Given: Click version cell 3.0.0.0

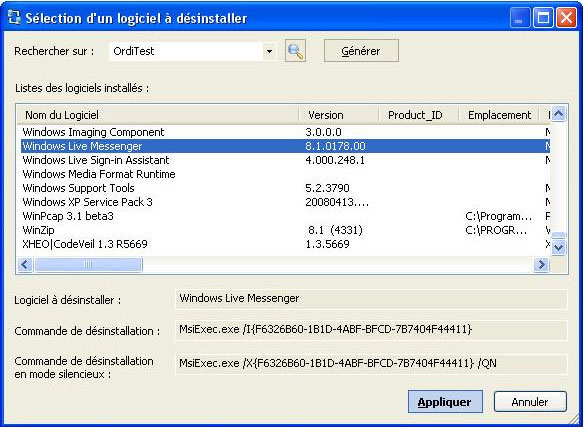Looking at the screenshot, I should tap(323, 132).
